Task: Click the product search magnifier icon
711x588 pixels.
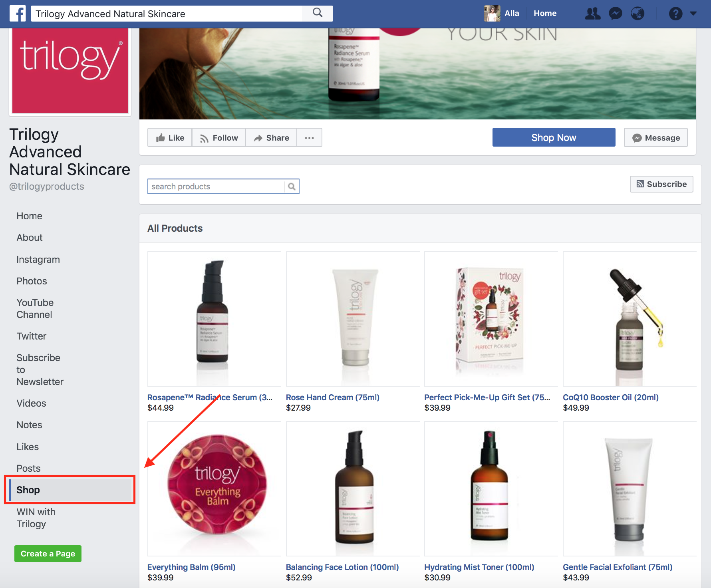Action: (292, 187)
